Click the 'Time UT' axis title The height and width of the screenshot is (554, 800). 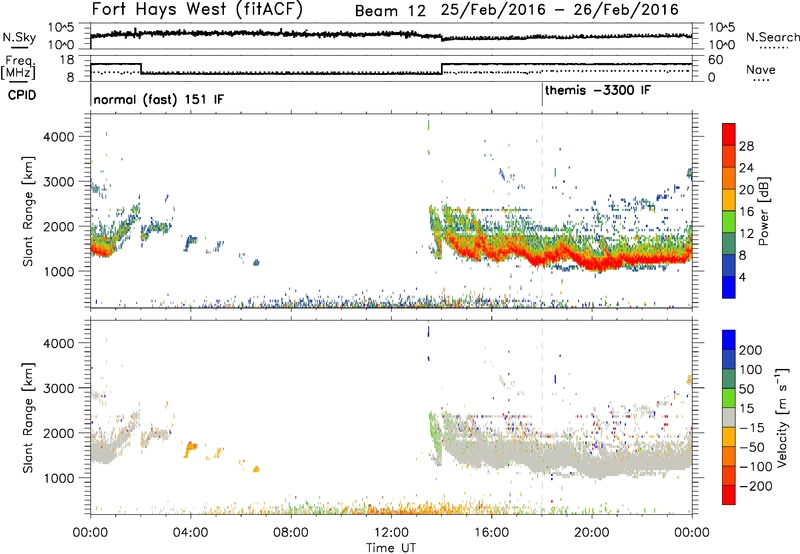tap(391, 547)
